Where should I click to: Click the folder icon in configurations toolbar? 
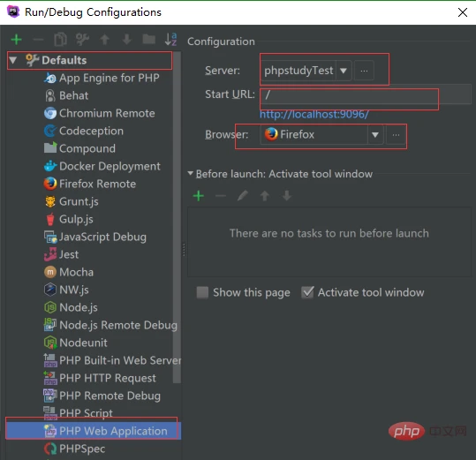click(x=148, y=39)
